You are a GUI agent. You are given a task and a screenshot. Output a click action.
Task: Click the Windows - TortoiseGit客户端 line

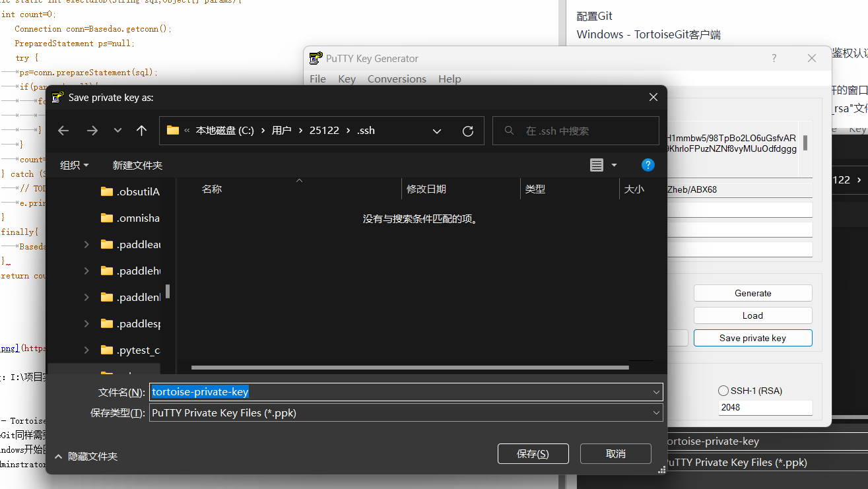click(648, 34)
